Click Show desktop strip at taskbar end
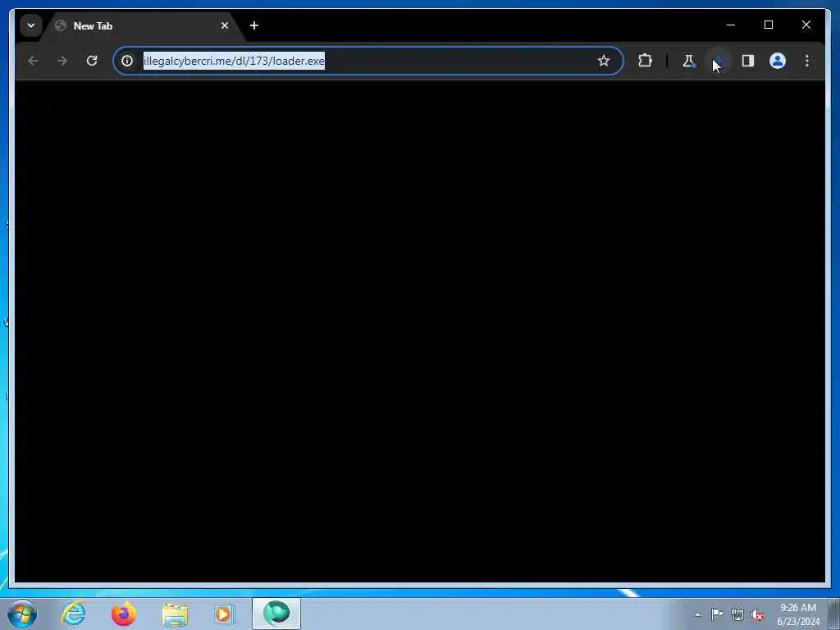The width and height of the screenshot is (840, 630). click(834, 614)
